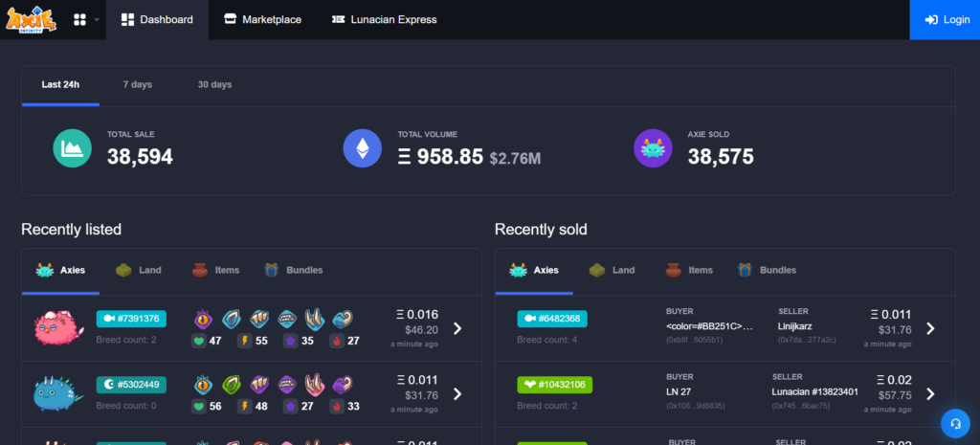Click the purple Axie Sold icon
Viewport: 980px width, 445px height.
(653, 148)
